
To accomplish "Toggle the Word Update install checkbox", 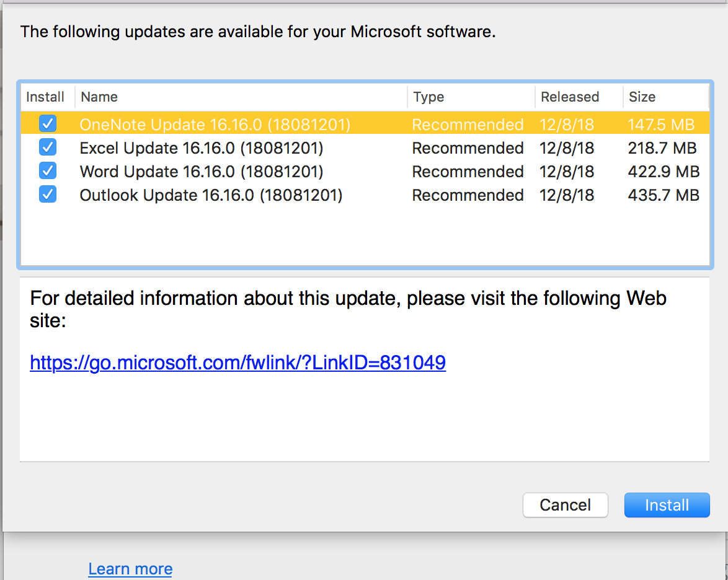I will pyautogui.click(x=48, y=171).
